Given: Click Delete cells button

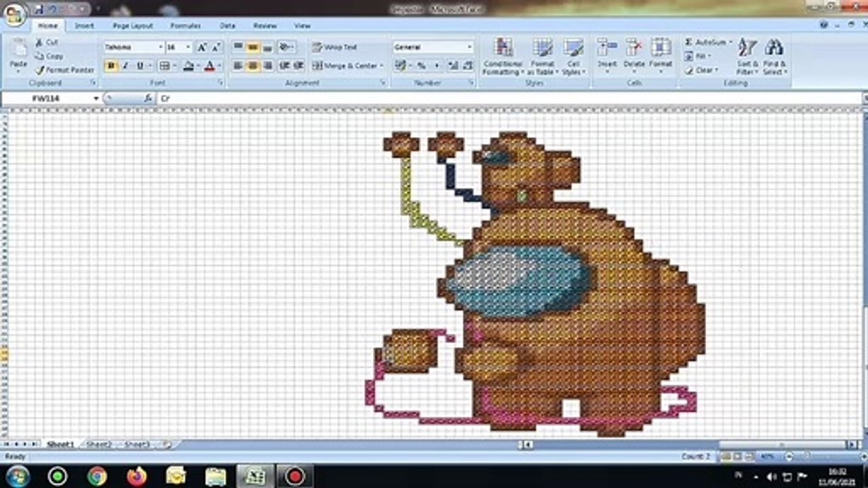Looking at the screenshot, I should click(634, 56).
